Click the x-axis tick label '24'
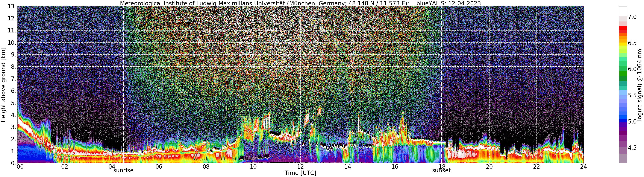The image size is (644, 177). point(583,167)
